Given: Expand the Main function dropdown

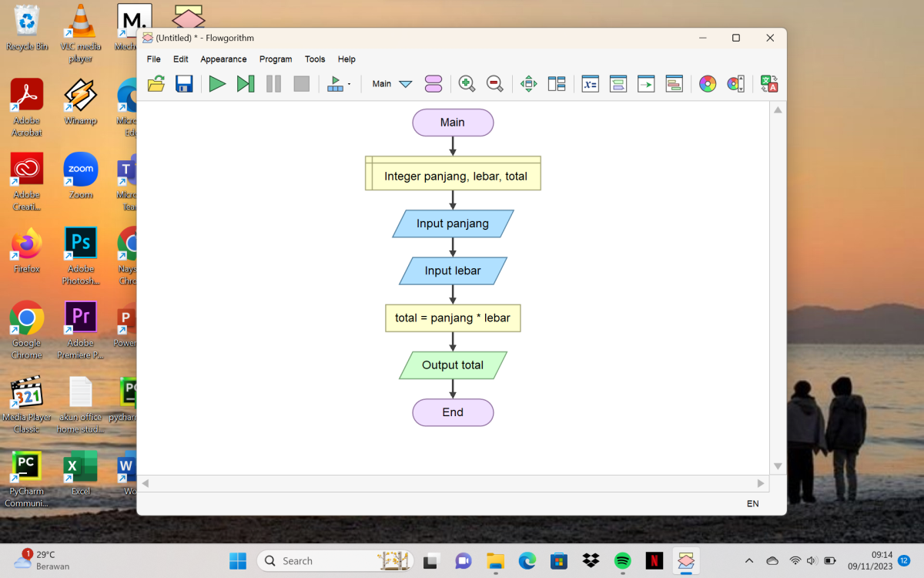Looking at the screenshot, I should coord(405,85).
